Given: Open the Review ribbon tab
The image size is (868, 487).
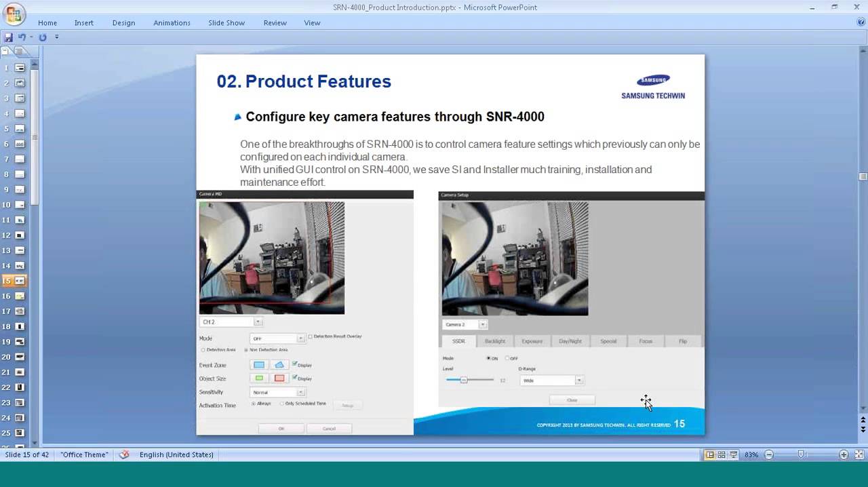Looking at the screenshot, I should [275, 22].
